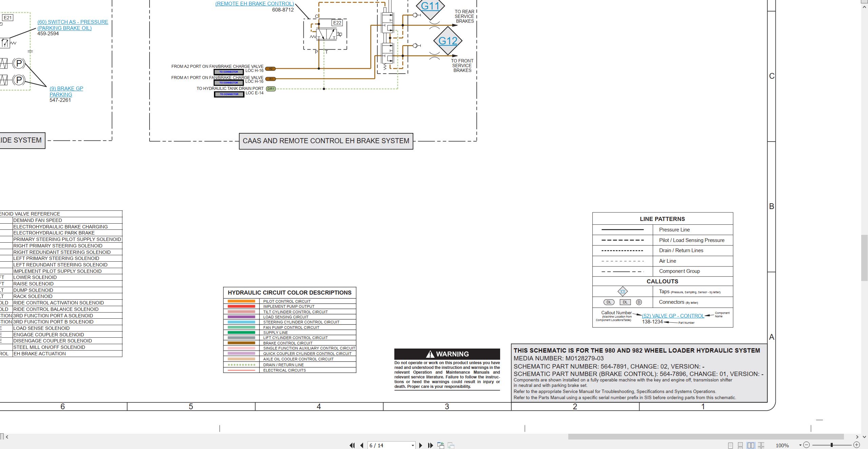The image size is (868, 449).
Task: Click the WARNING banner heading
Action: tap(447, 354)
